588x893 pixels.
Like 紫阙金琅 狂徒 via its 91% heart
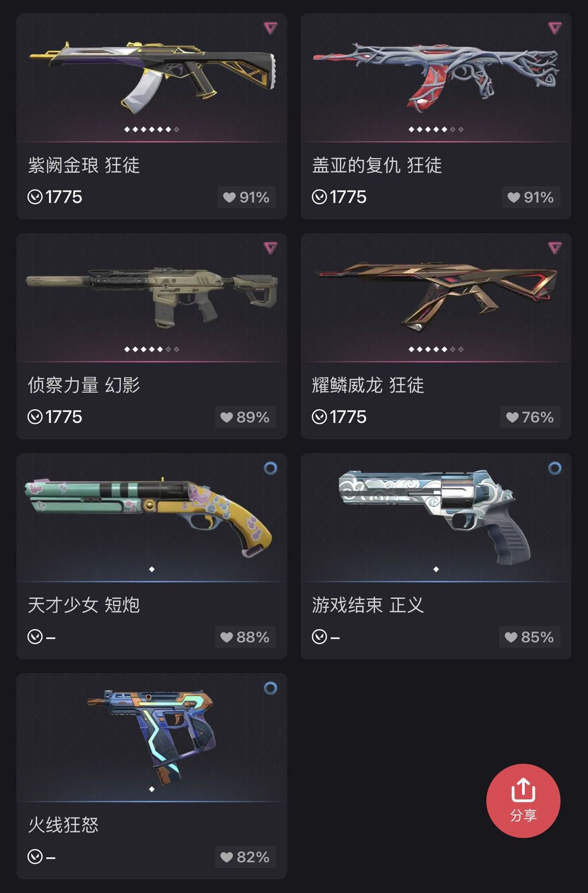pyautogui.click(x=247, y=197)
